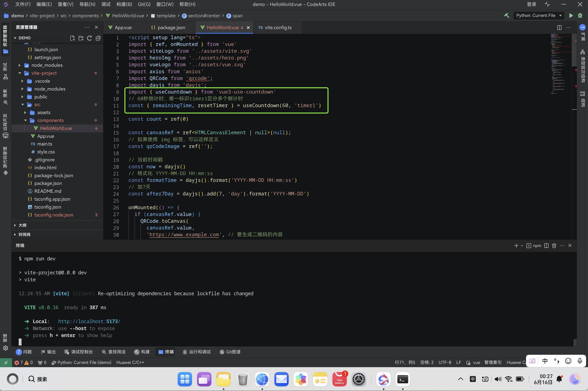Open the Git(G) menu
The width and height of the screenshot is (588, 391).
144,4
